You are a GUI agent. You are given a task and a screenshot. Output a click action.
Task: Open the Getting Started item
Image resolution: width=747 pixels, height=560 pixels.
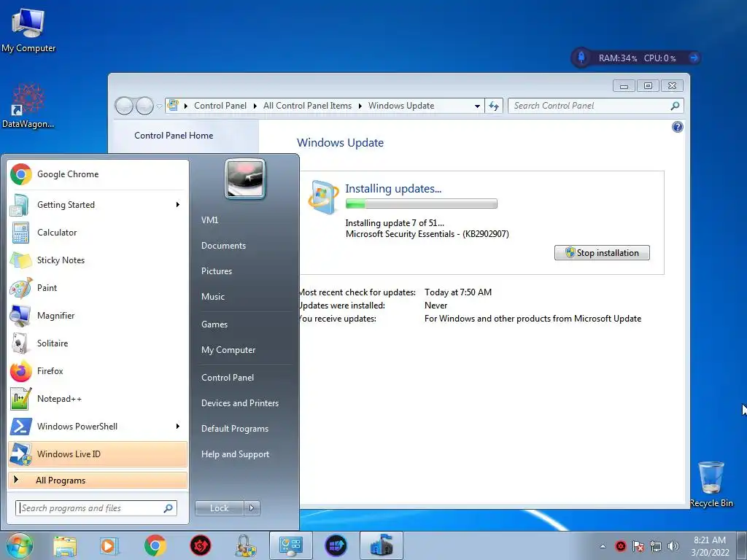click(x=98, y=205)
